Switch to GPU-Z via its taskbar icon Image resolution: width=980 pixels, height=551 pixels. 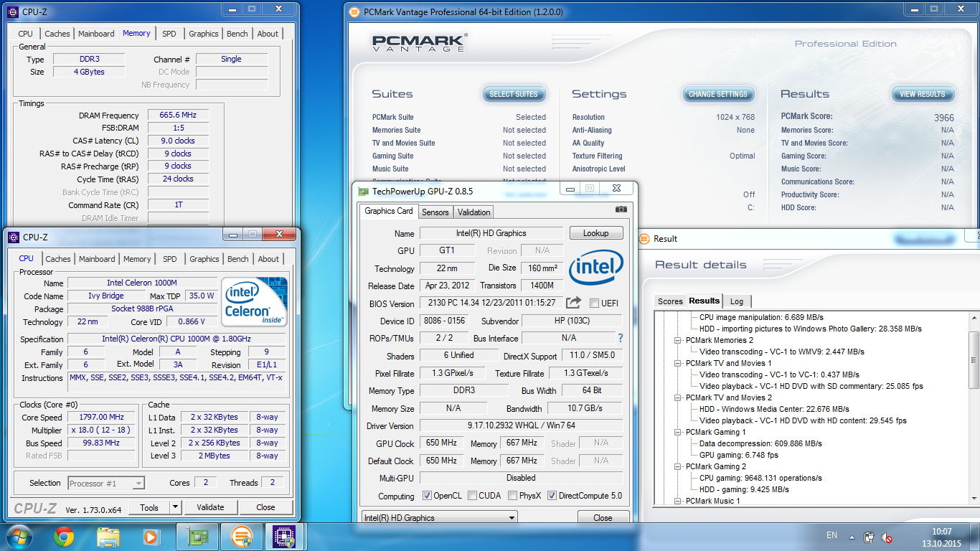pos(197,537)
